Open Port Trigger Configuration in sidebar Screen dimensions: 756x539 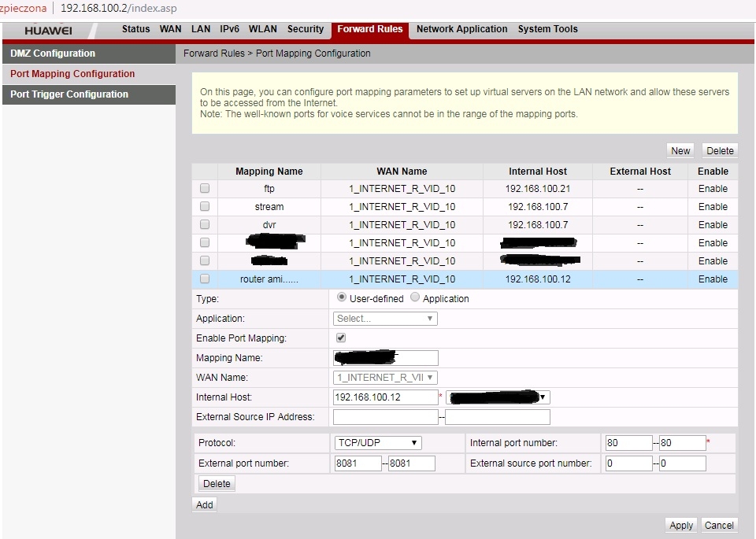tap(89, 94)
